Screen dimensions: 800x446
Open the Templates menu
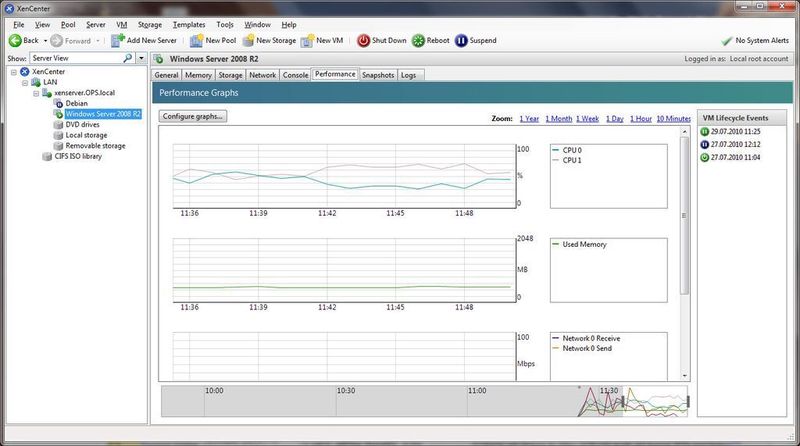(189, 24)
